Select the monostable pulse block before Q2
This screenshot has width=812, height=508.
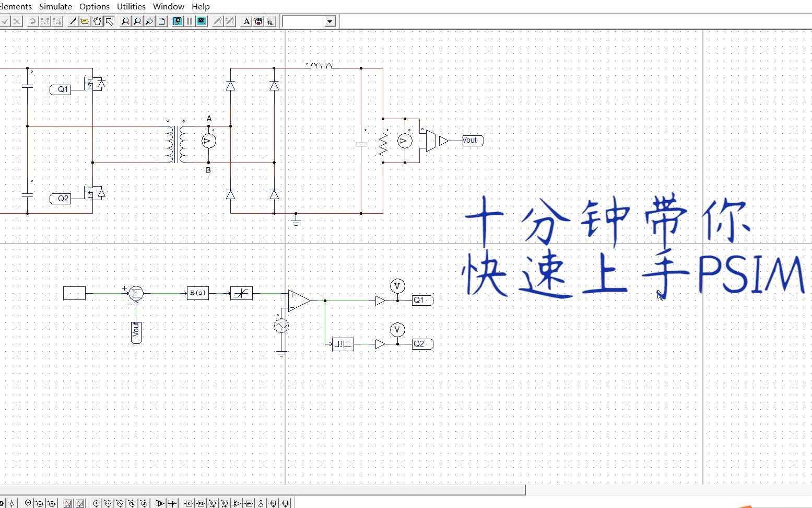click(x=343, y=344)
